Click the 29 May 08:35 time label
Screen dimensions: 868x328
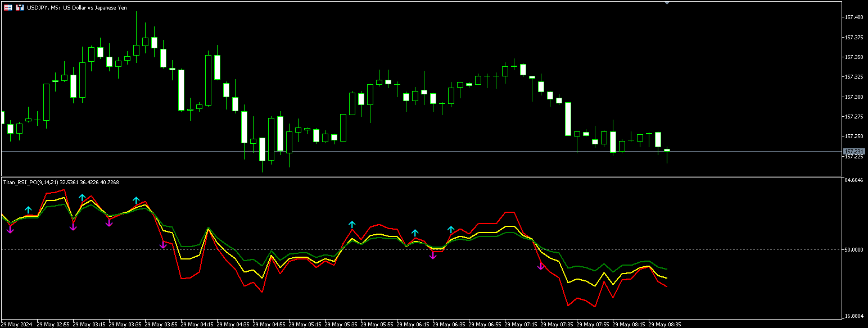click(x=665, y=324)
